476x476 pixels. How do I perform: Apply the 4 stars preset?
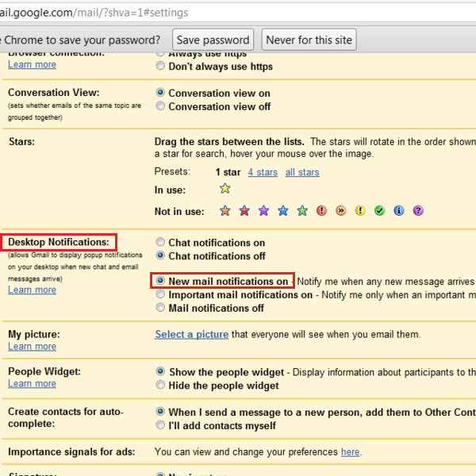click(263, 172)
